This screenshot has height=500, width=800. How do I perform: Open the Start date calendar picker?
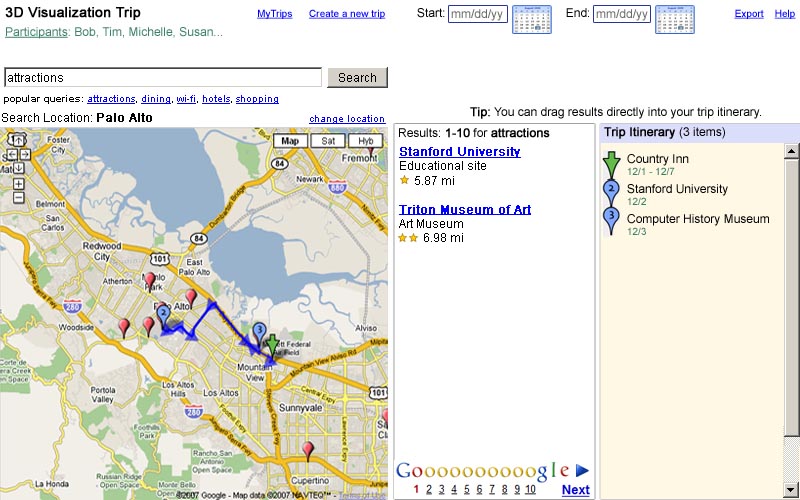point(531,19)
